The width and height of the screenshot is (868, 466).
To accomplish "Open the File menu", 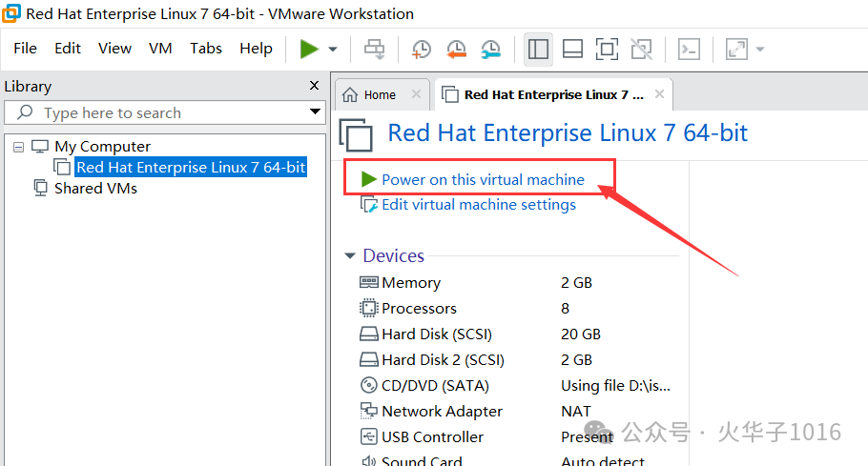I will (x=25, y=49).
